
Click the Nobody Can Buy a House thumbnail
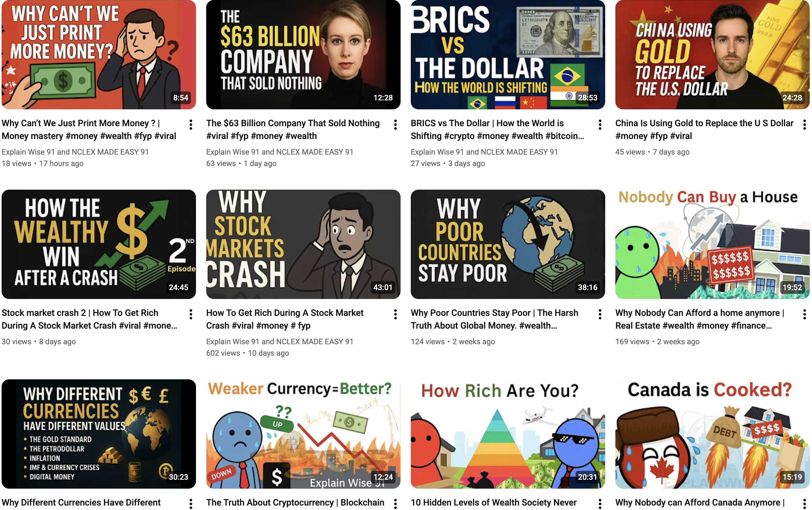[x=712, y=244]
